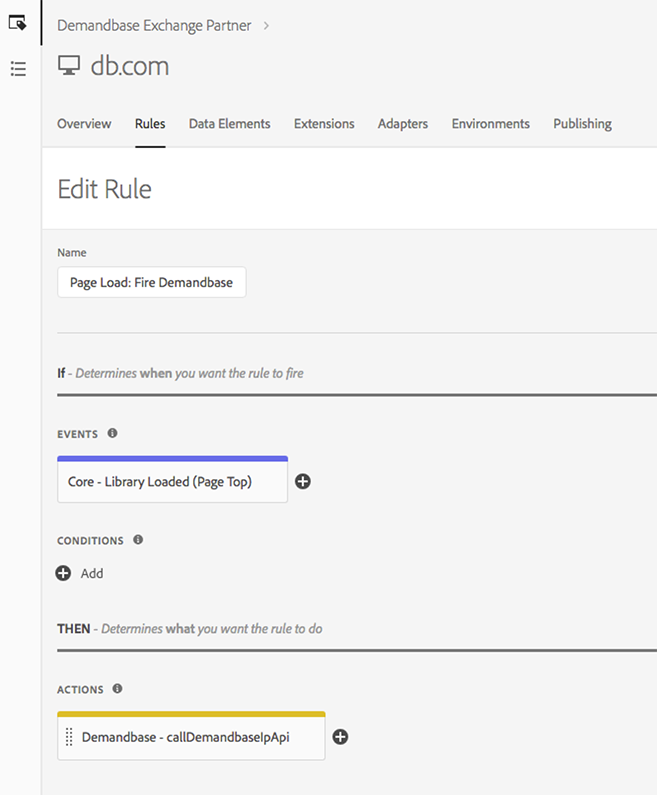
Task: Click the monitor icon beside db.com
Action: [x=69, y=65]
